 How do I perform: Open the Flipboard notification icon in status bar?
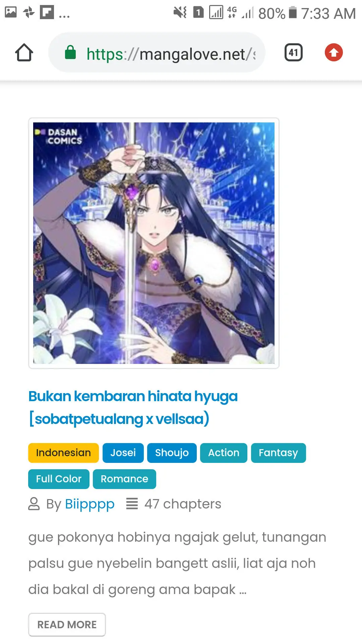(47, 12)
